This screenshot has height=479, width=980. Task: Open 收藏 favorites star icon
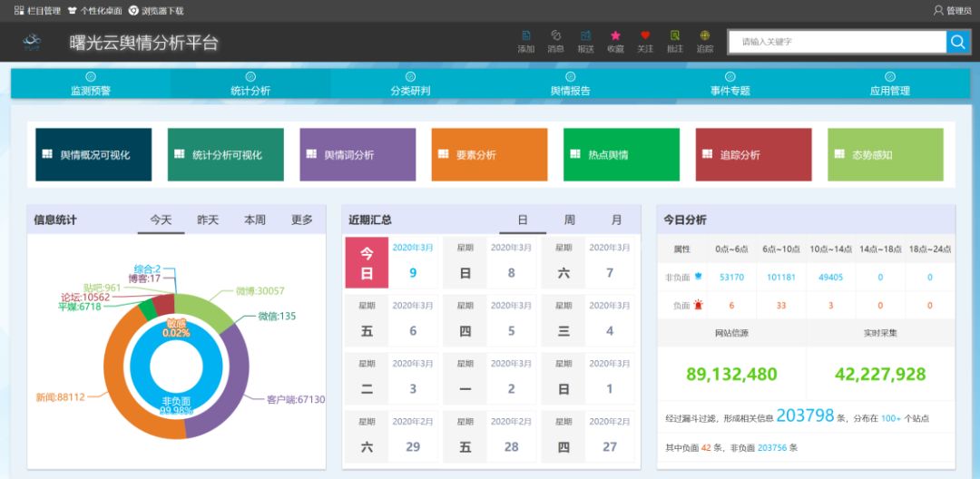tap(615, 41)
